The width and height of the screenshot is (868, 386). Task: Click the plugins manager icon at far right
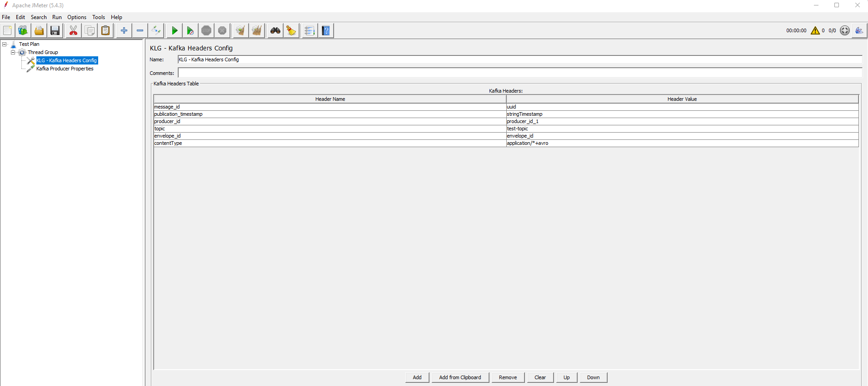point(859,30)
